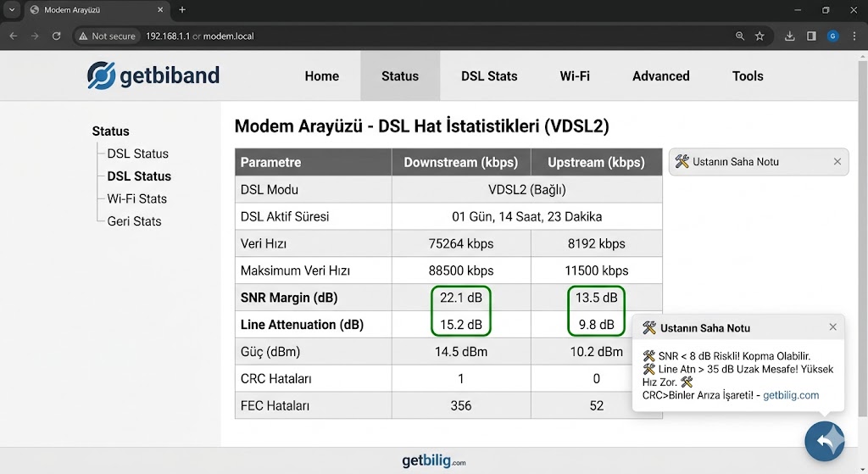
Task: Click the Upstream (kbps) column header
Action: click(596, 162)
